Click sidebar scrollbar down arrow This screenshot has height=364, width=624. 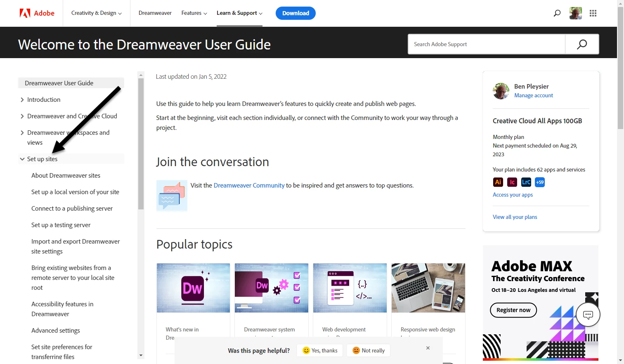[141, 355]
